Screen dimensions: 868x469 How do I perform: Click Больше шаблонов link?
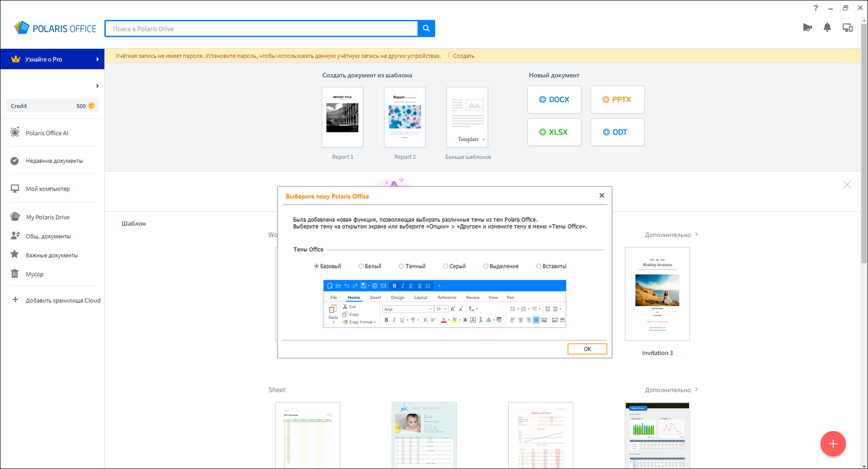tap(468, 157)
